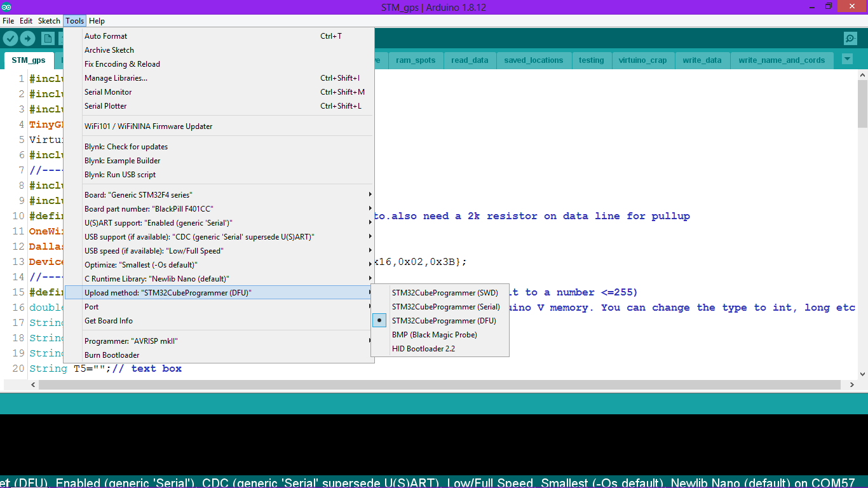Click Burn Bootloader
The height and width of the screenshot is (488, 868).
219,355
